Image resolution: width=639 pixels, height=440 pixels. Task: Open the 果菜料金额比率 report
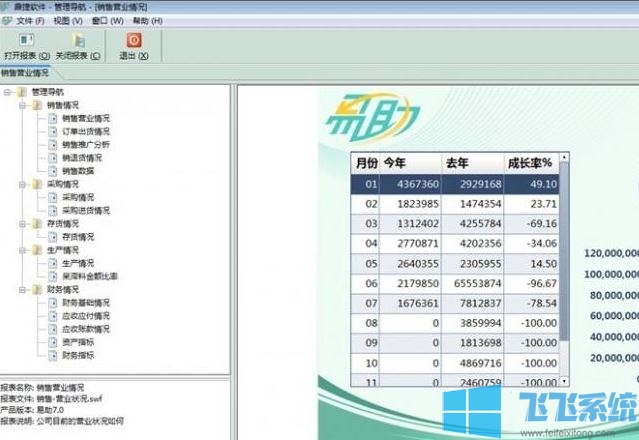(90, 276)
